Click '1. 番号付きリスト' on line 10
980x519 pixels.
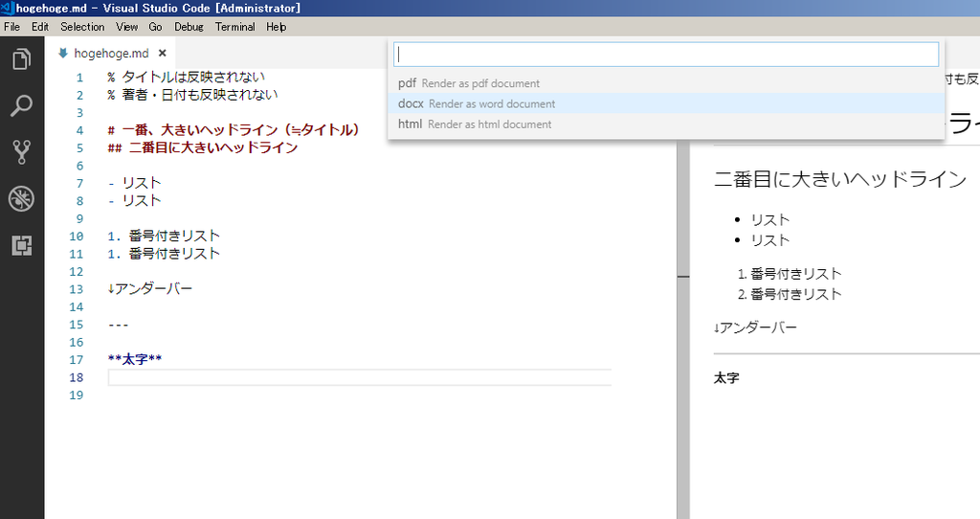pos(164,236)
